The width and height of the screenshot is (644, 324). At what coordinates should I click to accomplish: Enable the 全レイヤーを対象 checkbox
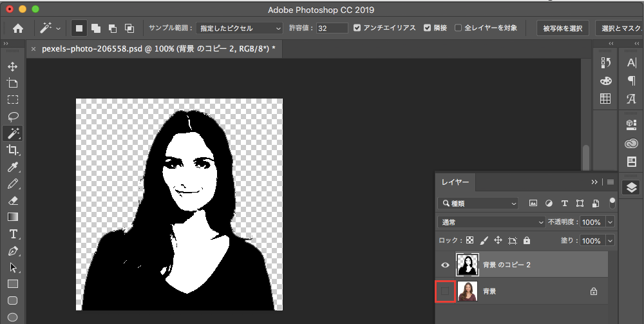[x=458, y=28]
